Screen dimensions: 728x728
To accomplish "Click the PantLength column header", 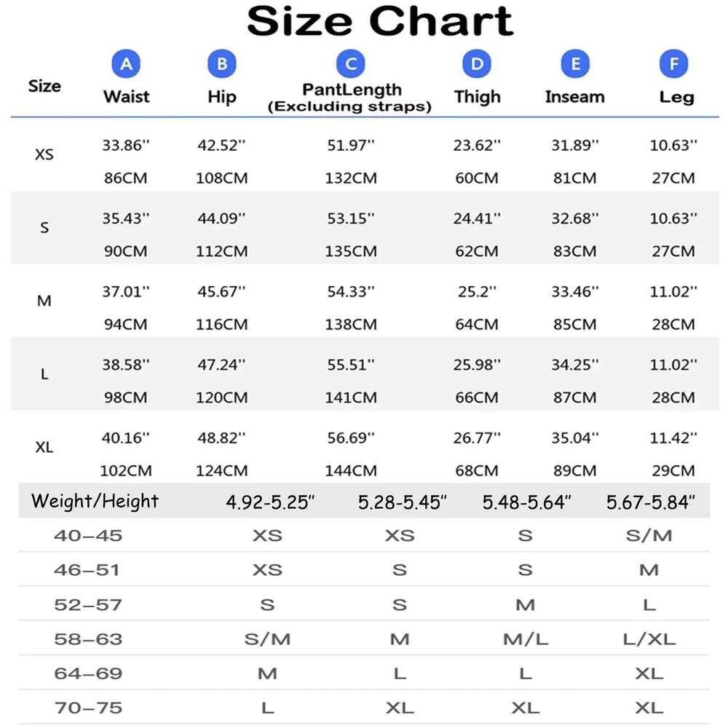I will coord(352,90).
